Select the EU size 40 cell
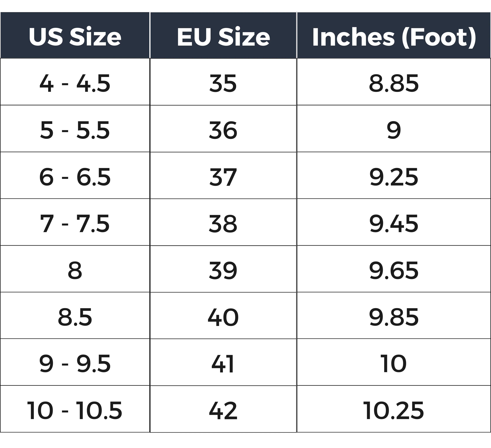491x448 pixels. pos(223,317)
